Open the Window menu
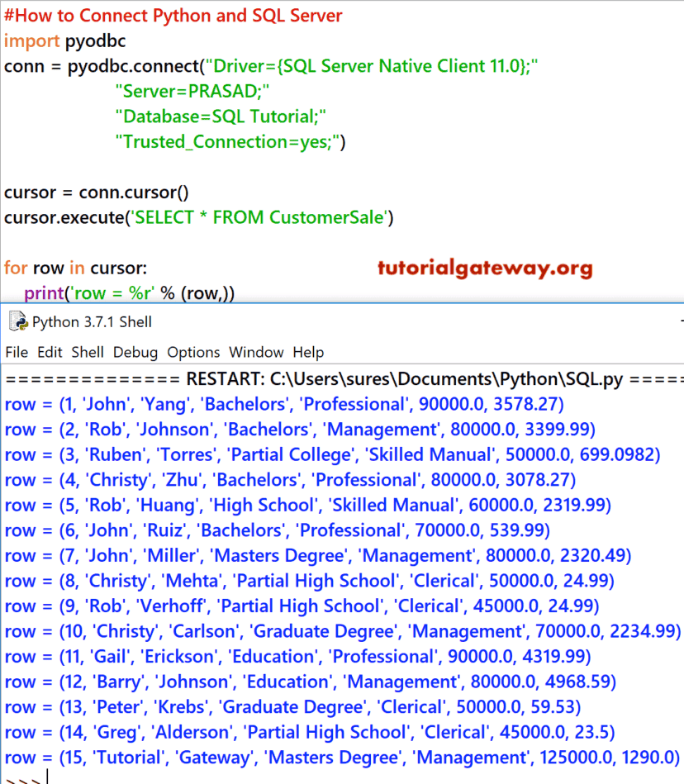The width and height of the screenshot is (684, 784). [255, 352]
